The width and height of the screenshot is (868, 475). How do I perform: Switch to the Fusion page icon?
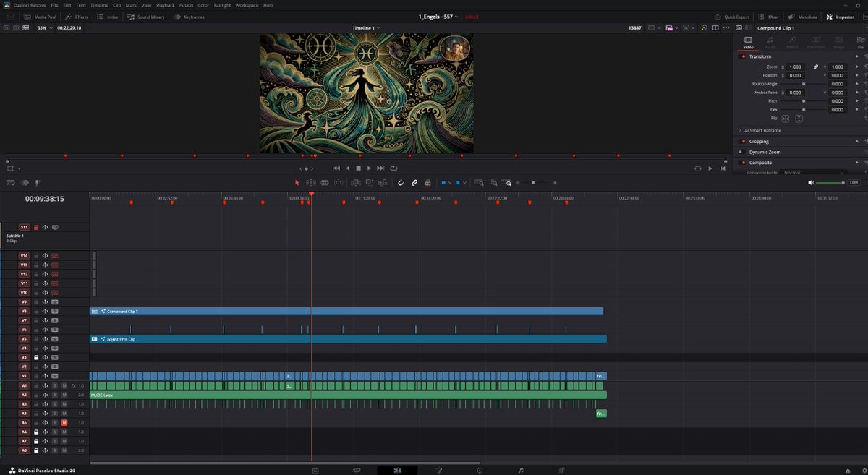click(x=439, y=470)
